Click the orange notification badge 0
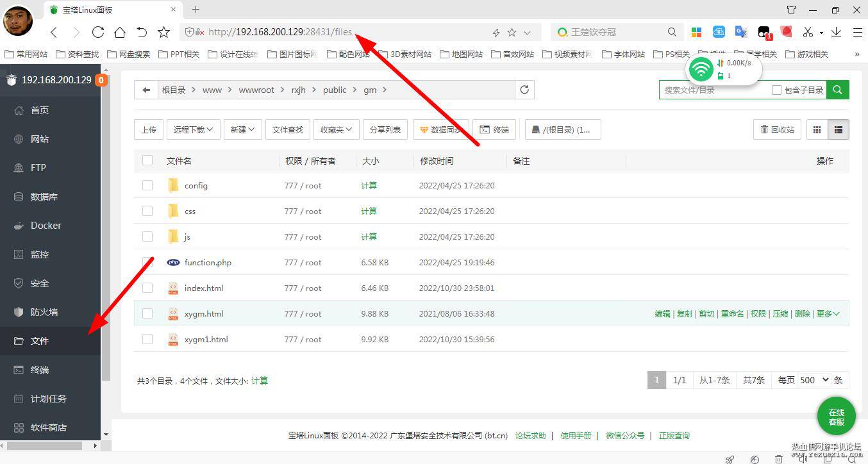This screenshot has height=464, width=868. pos(101,80)
